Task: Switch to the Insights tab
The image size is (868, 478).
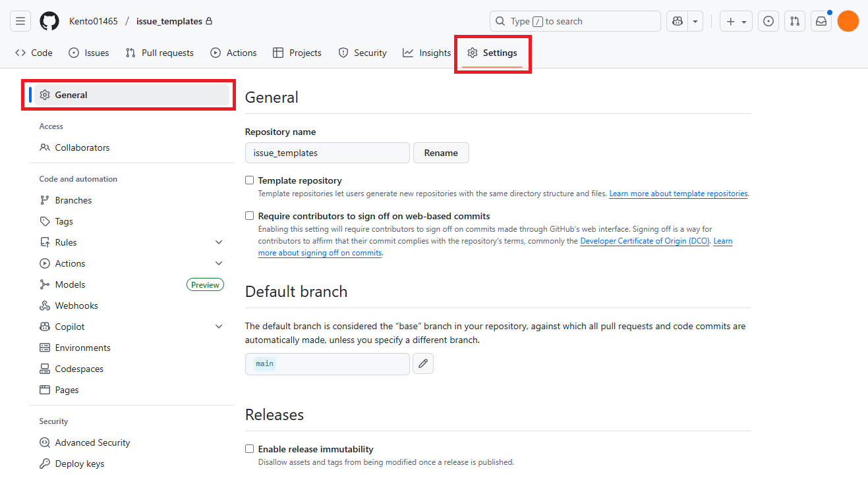Action: click(x=427, y=53)
